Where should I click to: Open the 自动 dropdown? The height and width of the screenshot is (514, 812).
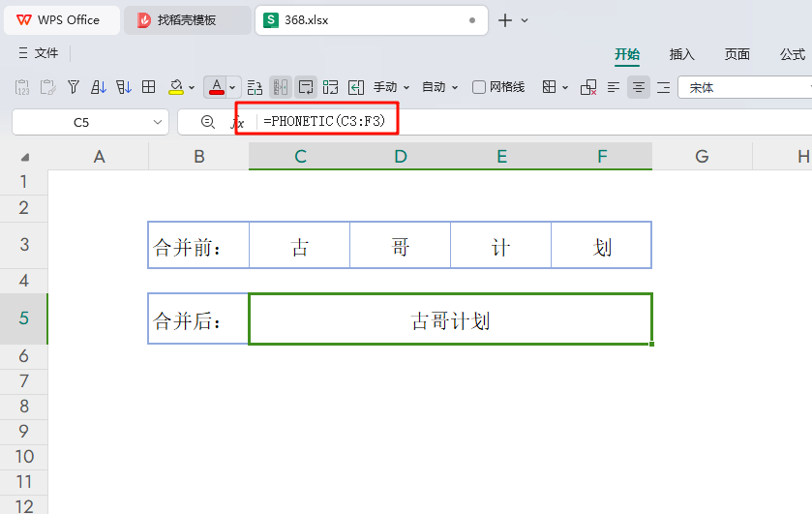click(x=439, y=87)
